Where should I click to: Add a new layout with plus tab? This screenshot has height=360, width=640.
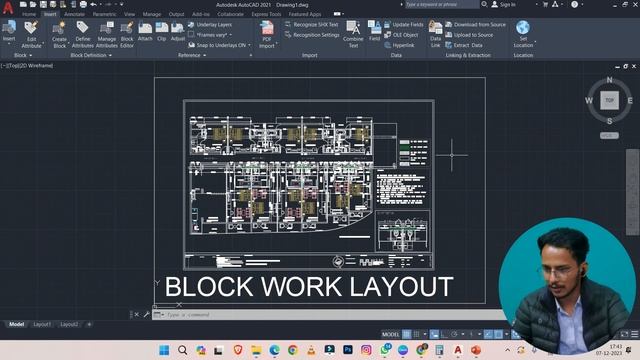pos(89,324)
